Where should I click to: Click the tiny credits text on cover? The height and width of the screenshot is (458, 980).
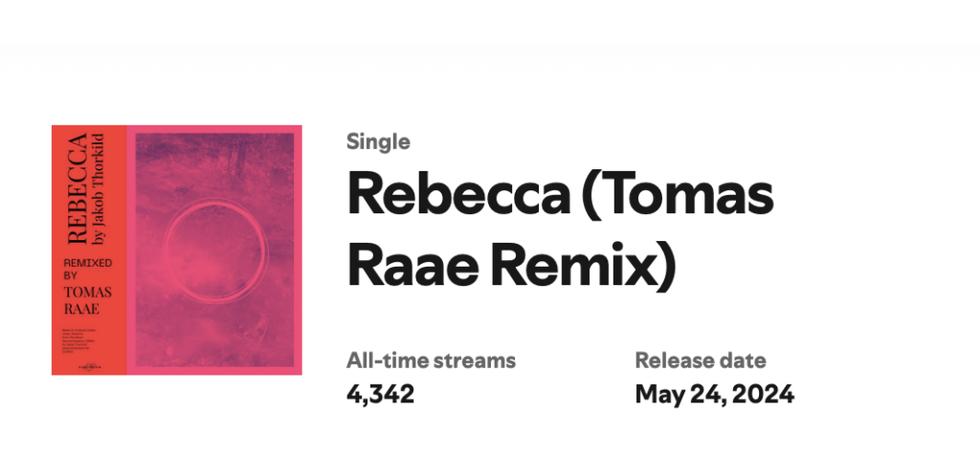pos(78,342)
